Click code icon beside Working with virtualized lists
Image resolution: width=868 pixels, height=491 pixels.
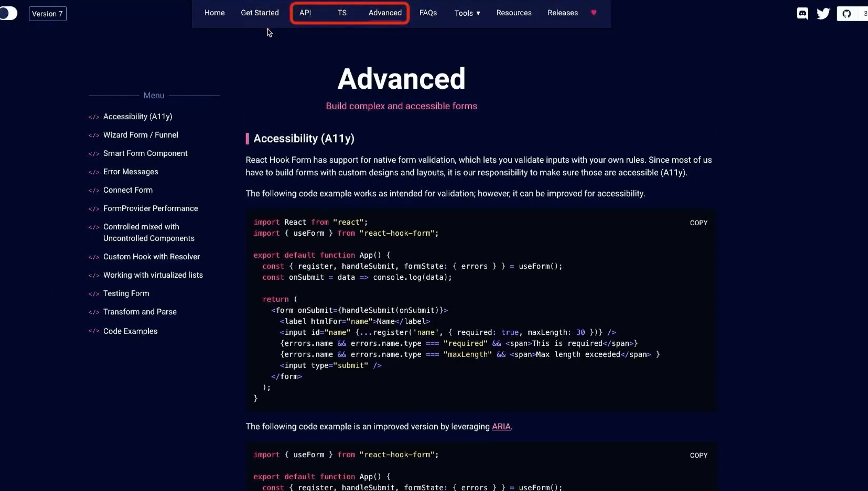tap(94, 276)
